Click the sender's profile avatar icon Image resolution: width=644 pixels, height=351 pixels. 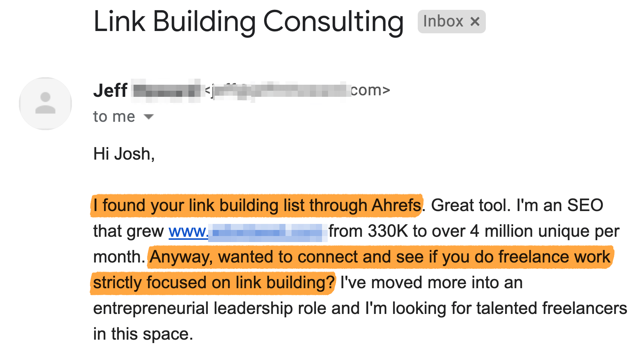45,103
